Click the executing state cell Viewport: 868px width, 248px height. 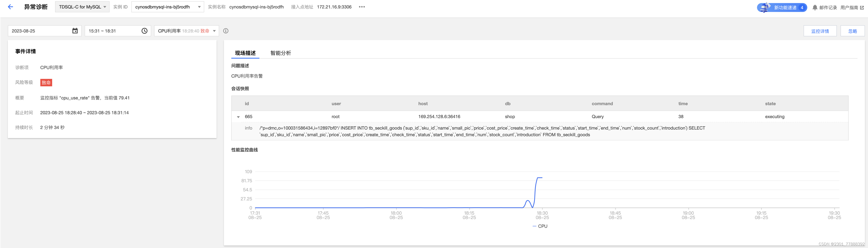[775, 116]
